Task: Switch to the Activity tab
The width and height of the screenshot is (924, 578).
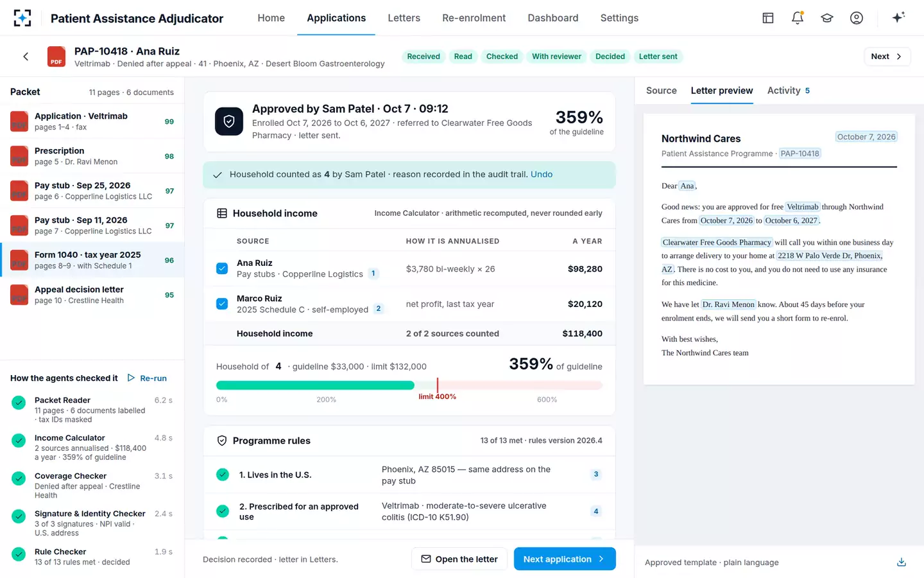Action: coord(789,91)
